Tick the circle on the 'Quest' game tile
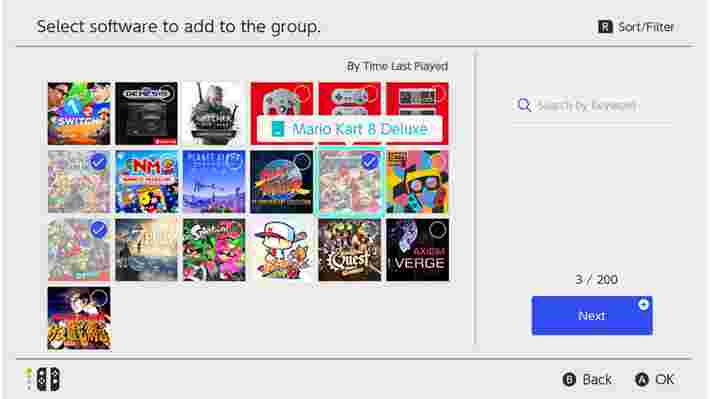Viewport: 710px width, 399px height. [369, 230]
